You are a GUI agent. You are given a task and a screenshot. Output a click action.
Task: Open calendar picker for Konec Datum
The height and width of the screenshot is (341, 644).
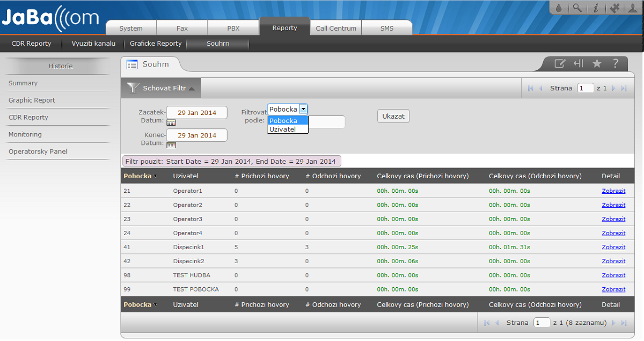pos(171,145)
